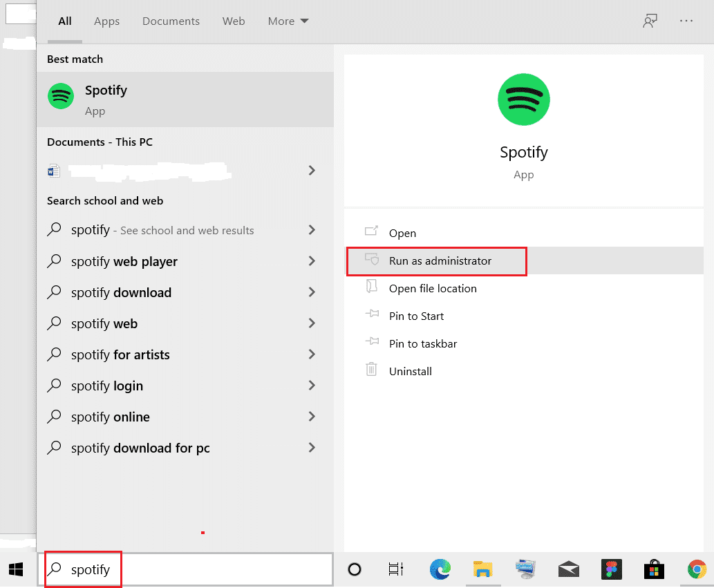Click the Word document icon under Documents

[x=54, y=171]
